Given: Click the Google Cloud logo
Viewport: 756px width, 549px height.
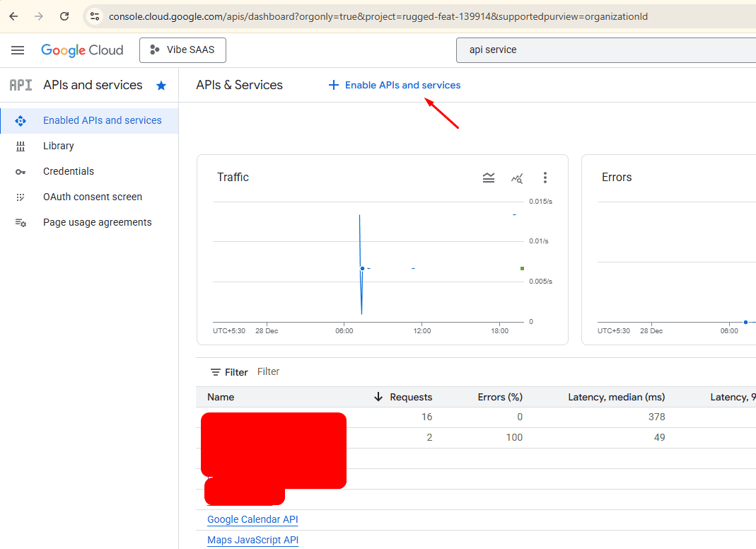Looking at the screenshot, I should pyautogui.click(x=82, y=50).
